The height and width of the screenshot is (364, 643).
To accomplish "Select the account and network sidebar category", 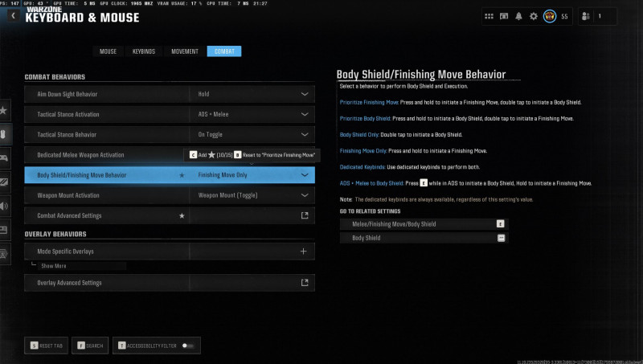I will pyautogui.click(x=4, y=254).
